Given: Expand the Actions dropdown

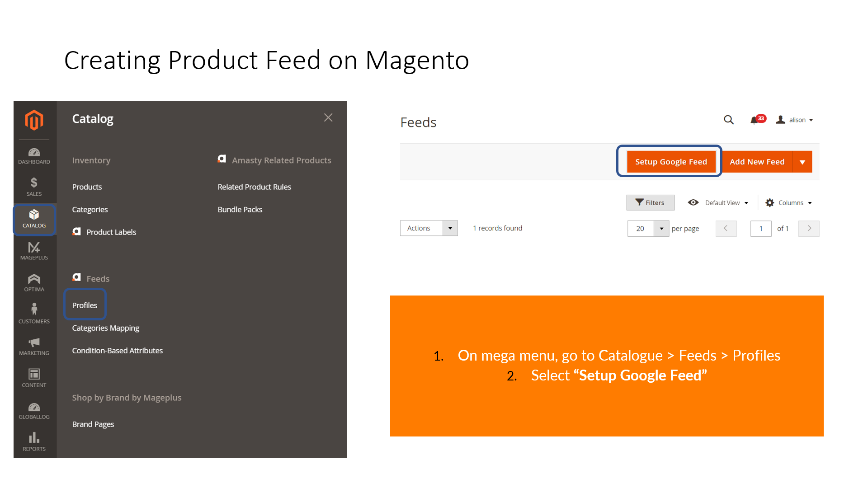Looking at the screenshot, I should coord(429,228).
